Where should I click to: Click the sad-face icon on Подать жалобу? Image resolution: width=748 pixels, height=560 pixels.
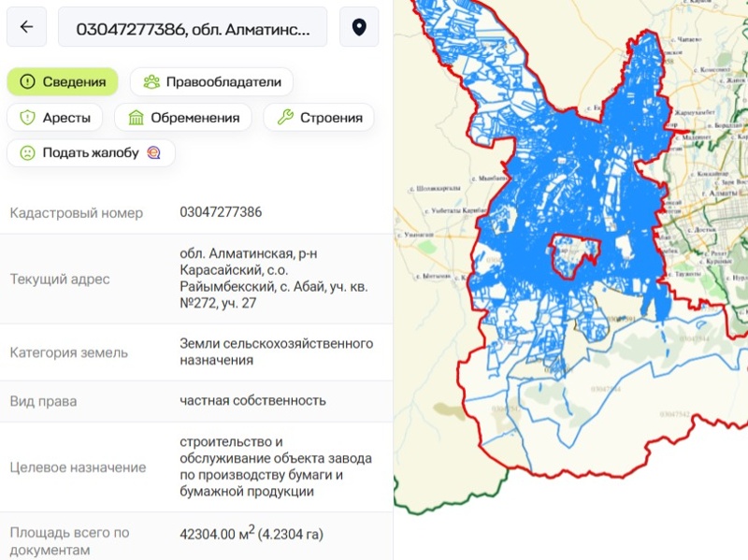point(27,152)
